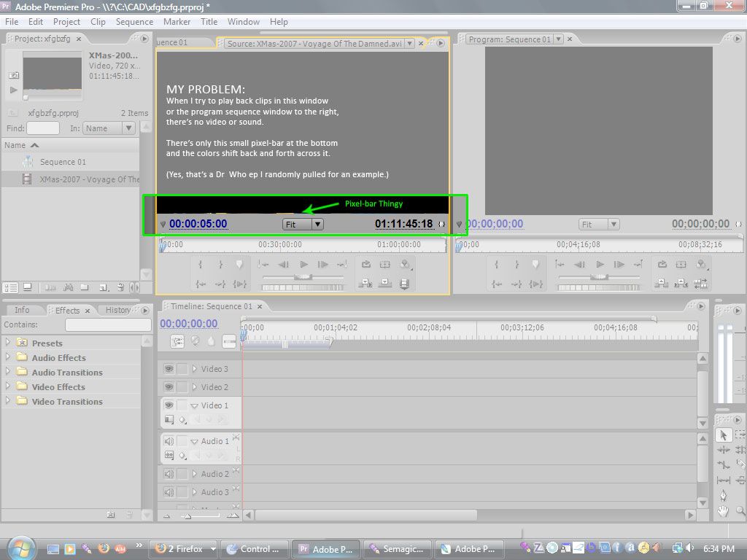Screen dimensions: 747x560
Task: Switch to the Info tab
Action: [x=22, y=310]
